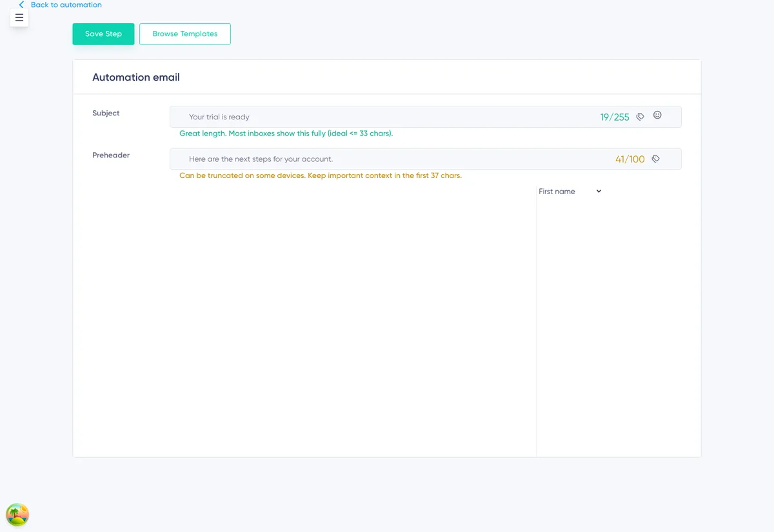774x532 pixels.
Task: Click the Subject label
Action: [106, 113]
